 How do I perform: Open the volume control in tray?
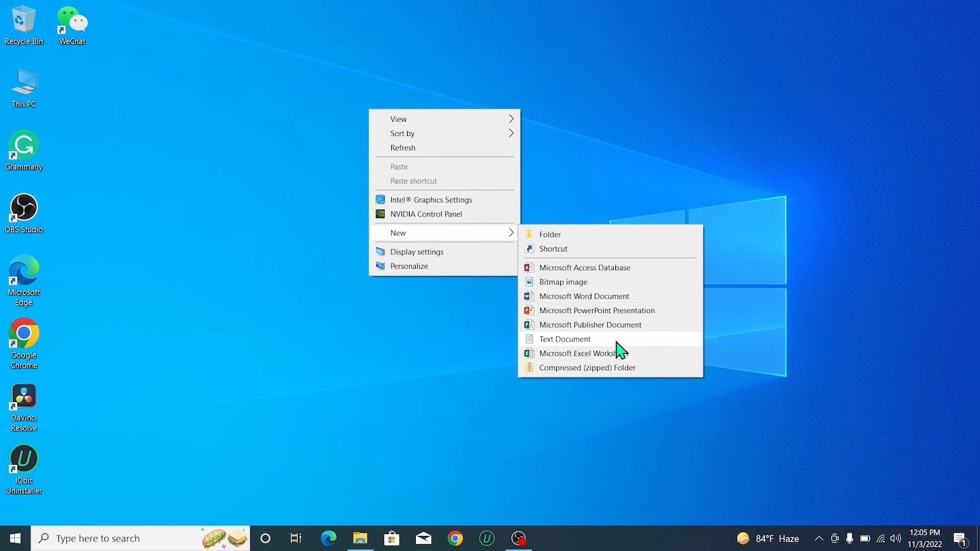[x=896, y=538]
